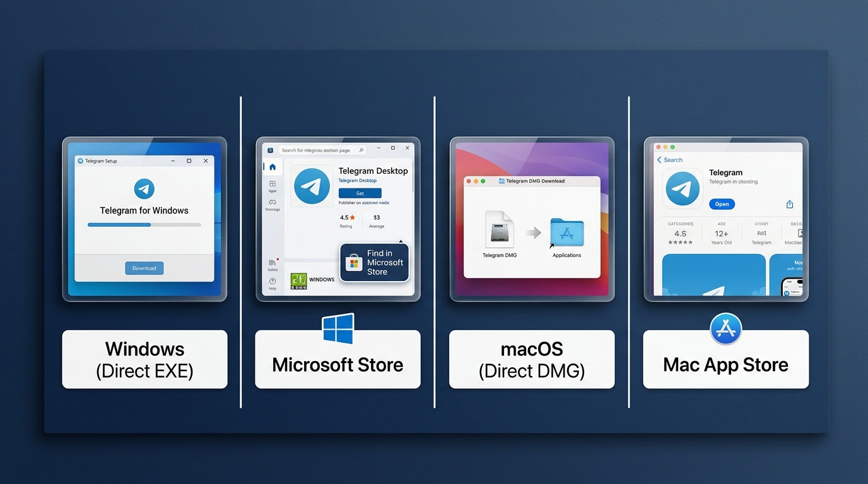868x484 pixels.
Task: Click the Download button in Telegram Setup
Action: pos(144,268)
